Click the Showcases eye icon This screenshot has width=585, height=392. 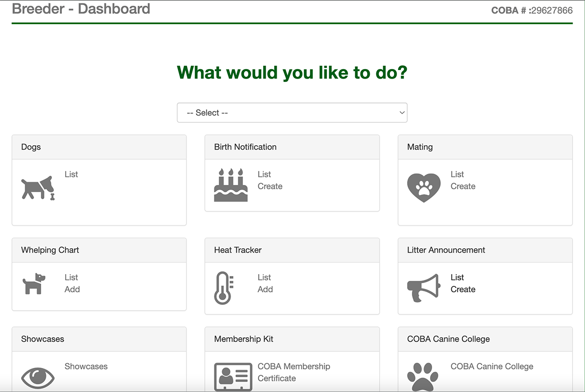38,377
